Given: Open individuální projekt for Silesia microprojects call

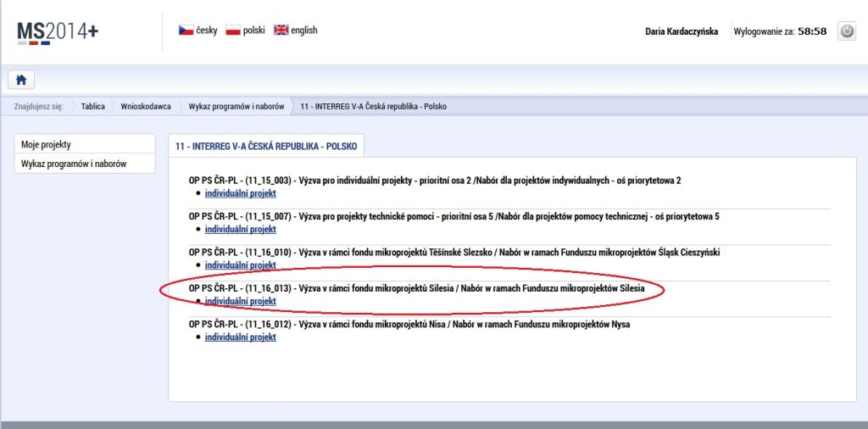Looking at the screenshot, I should tap(240, 301).
